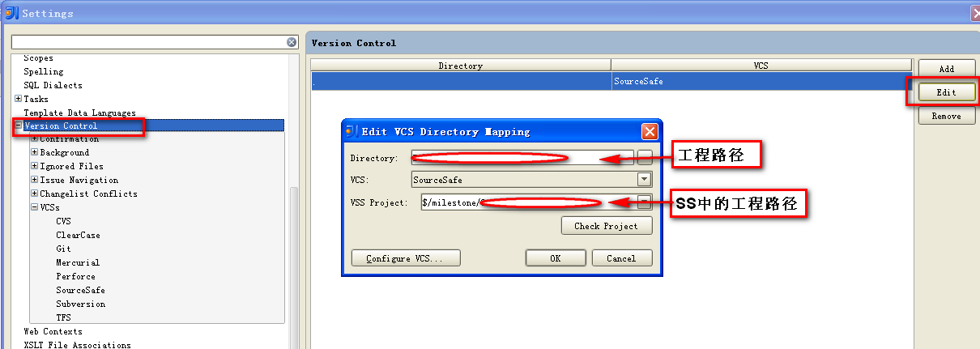Cancel the directory mapping dialog

[x=621, y=258]
